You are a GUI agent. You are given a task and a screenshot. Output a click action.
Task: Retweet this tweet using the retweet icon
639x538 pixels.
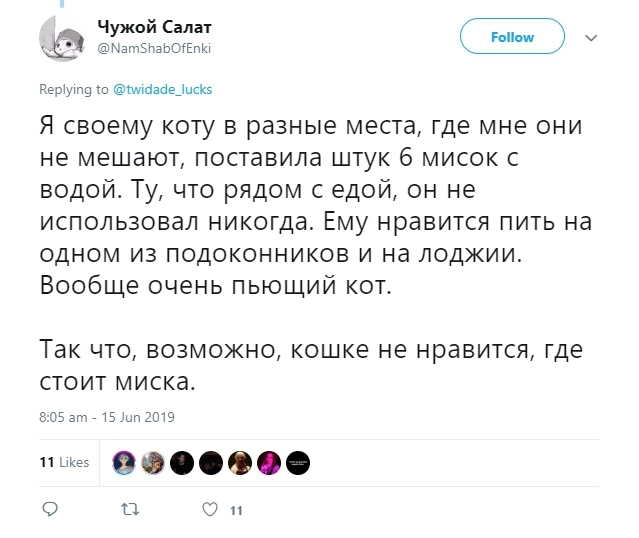[x=129, y=510]
